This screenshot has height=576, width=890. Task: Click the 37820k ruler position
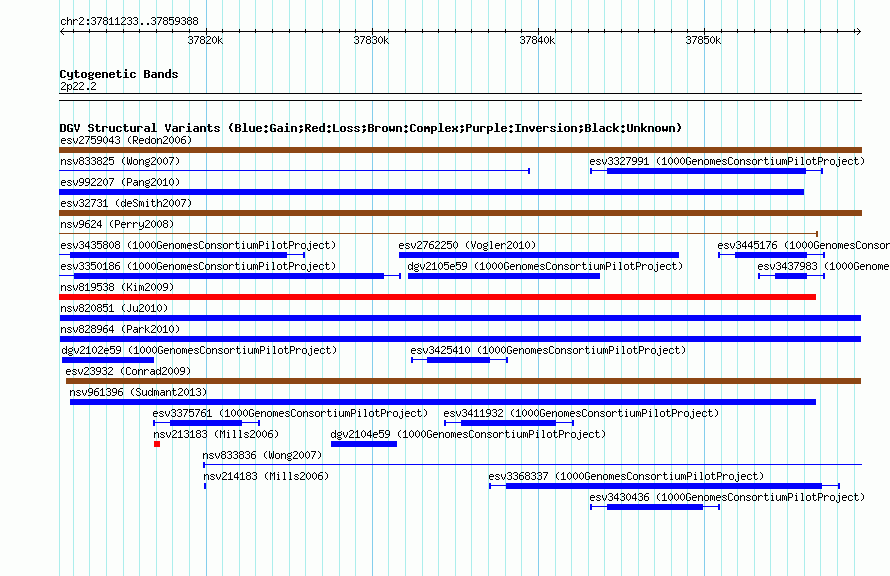click(205, 40)
